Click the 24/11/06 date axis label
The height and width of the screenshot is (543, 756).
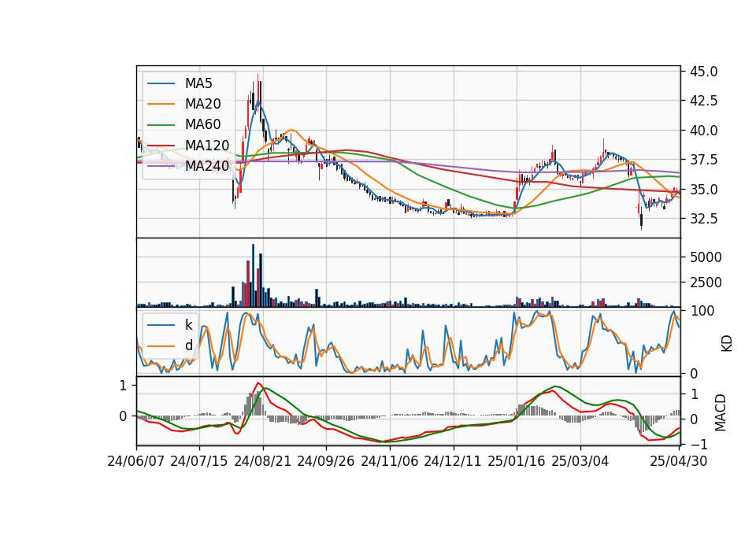click(x=390, y=461)
